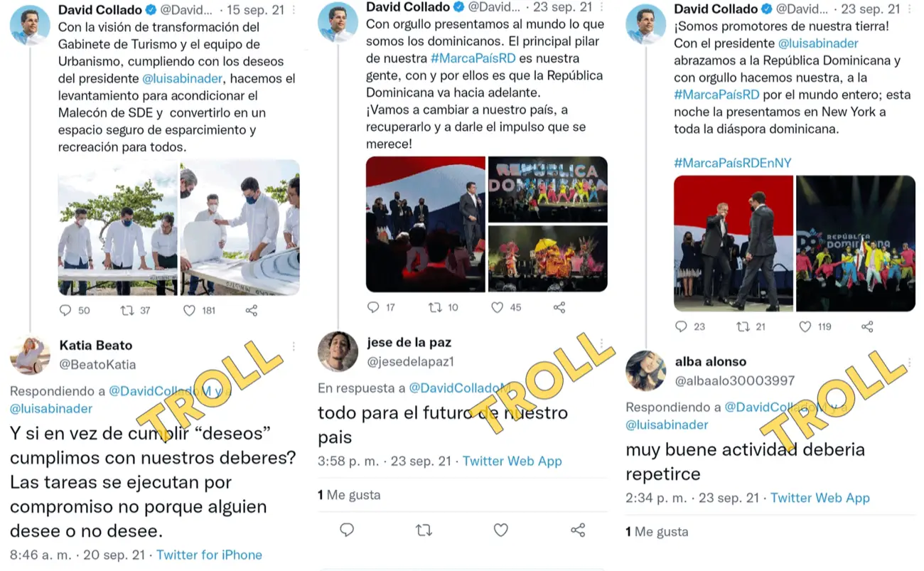This screenshot has width=924, height=571.
Task: Like the first tweet with 181 likes
Action: (x=189, y=311)
